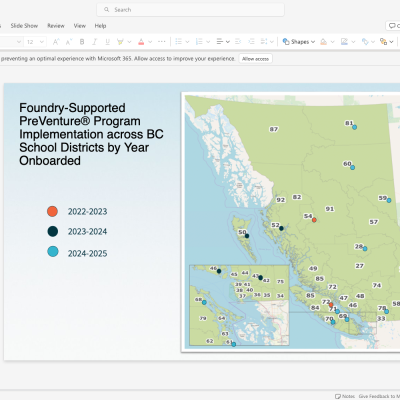The height and width of the screenshot is (400, 400).
Task: Select the 2022-2023 legend label
Action: (88, 212)
